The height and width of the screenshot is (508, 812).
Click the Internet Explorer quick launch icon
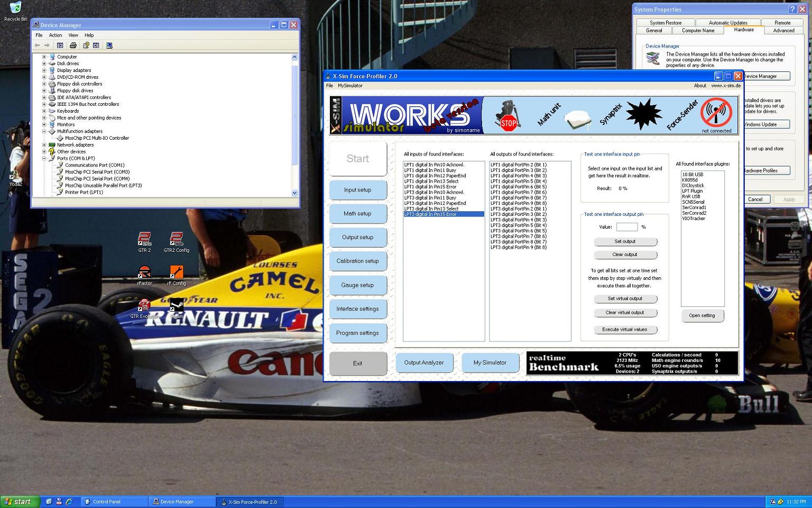click(69, 502)
